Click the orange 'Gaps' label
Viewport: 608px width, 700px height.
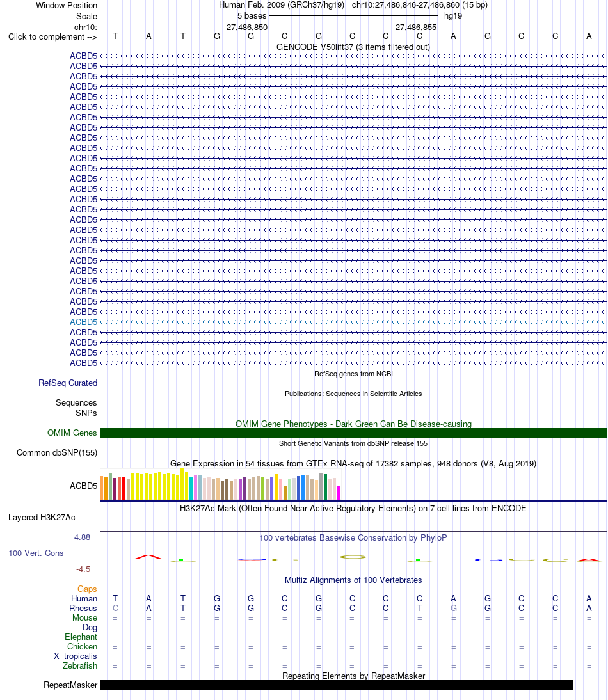click(x=87, y=589)
